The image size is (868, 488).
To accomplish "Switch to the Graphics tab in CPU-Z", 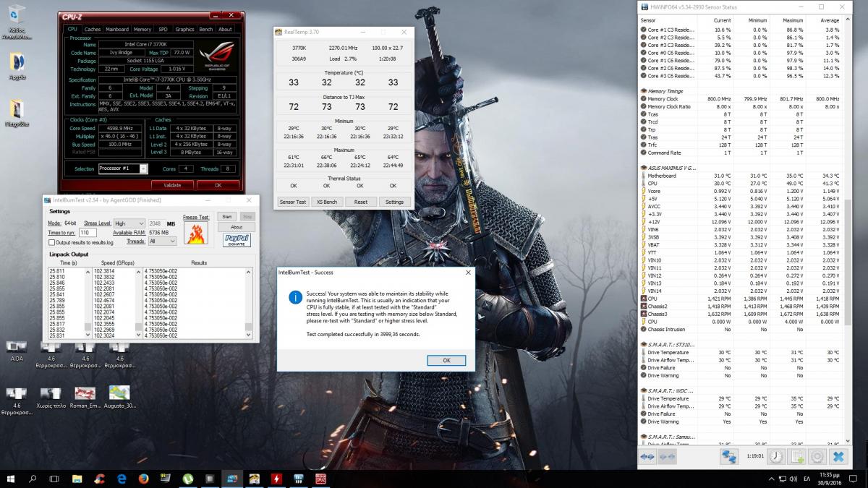I will (185, 30).
